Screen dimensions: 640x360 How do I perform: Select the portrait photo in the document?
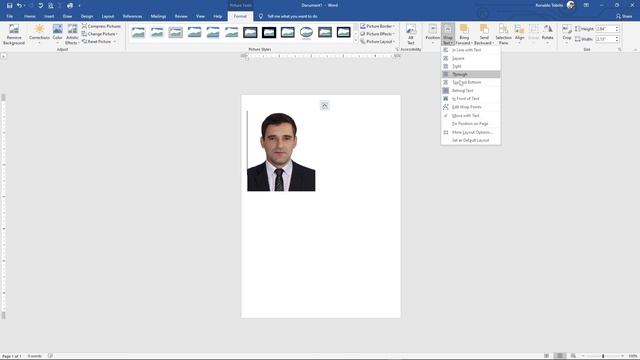[281, 151]
